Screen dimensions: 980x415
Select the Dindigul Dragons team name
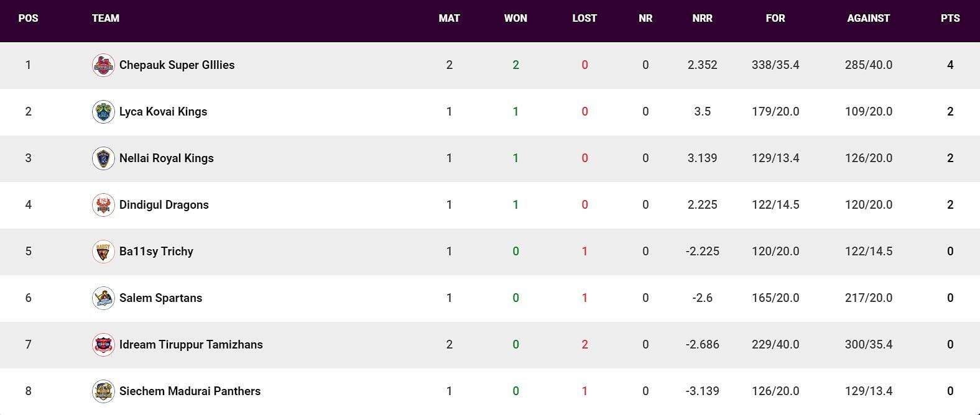click(164, 204)
